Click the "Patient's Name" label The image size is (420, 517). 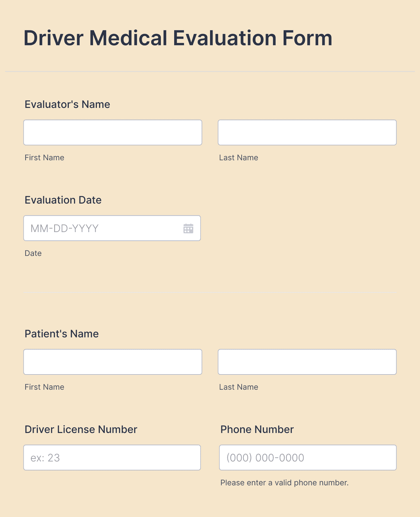[x=62, y=334]
